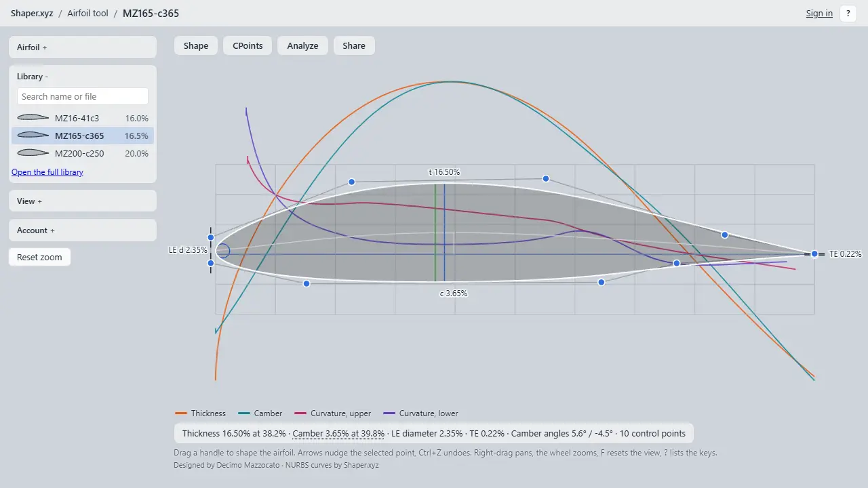This screenshot has height=488, width=868.
Task: Switch to the Shape tab
Action: (x=196, y=45)
